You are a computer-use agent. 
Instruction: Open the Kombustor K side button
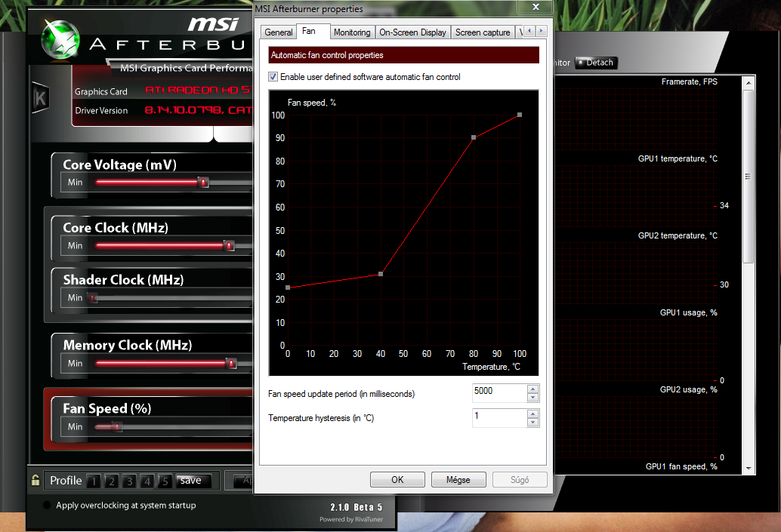point(40,97)
